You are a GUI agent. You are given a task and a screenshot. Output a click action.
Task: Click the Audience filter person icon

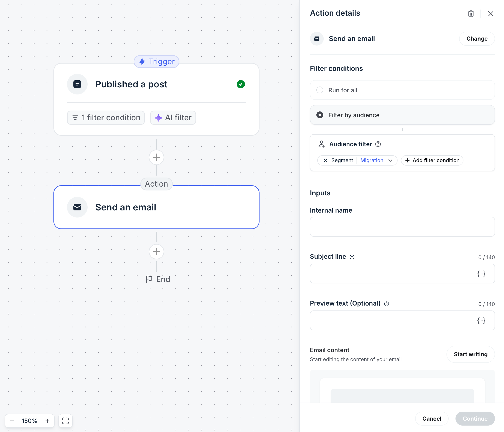coord(322,144)
